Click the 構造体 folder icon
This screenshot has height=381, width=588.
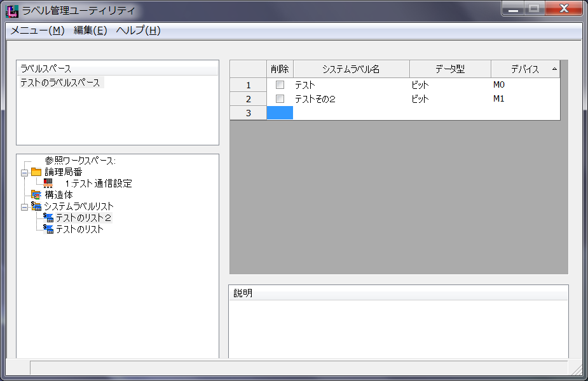36,195
